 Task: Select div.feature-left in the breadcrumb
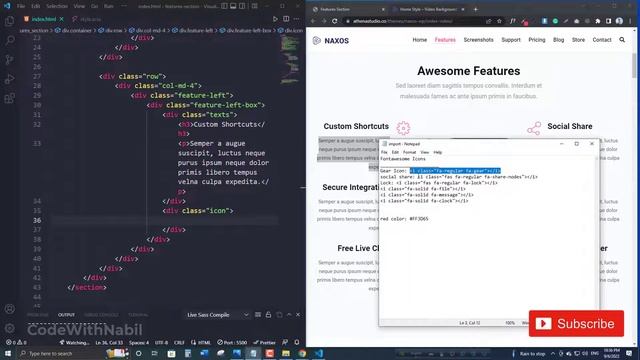193,31
